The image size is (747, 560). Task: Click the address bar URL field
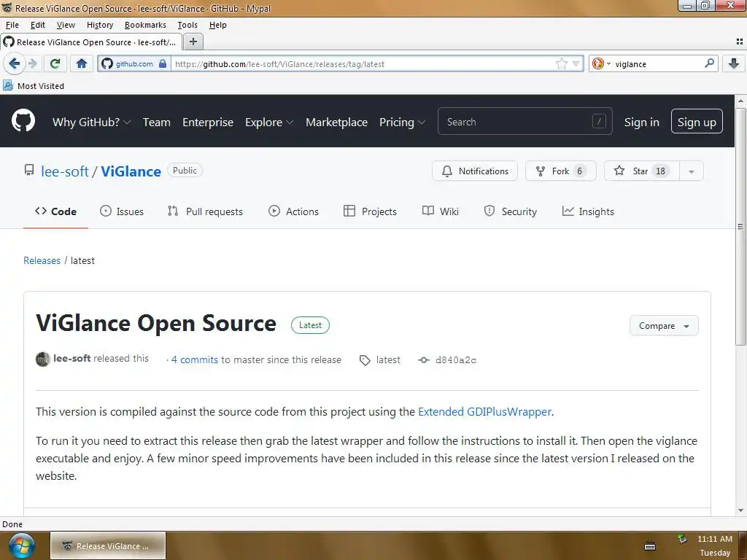[362, 63]
